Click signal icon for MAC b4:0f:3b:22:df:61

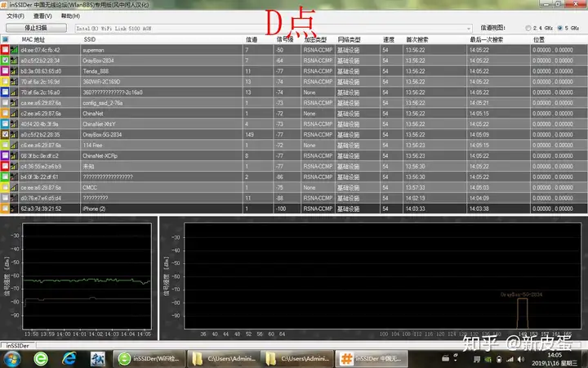(x=14, y=177)
